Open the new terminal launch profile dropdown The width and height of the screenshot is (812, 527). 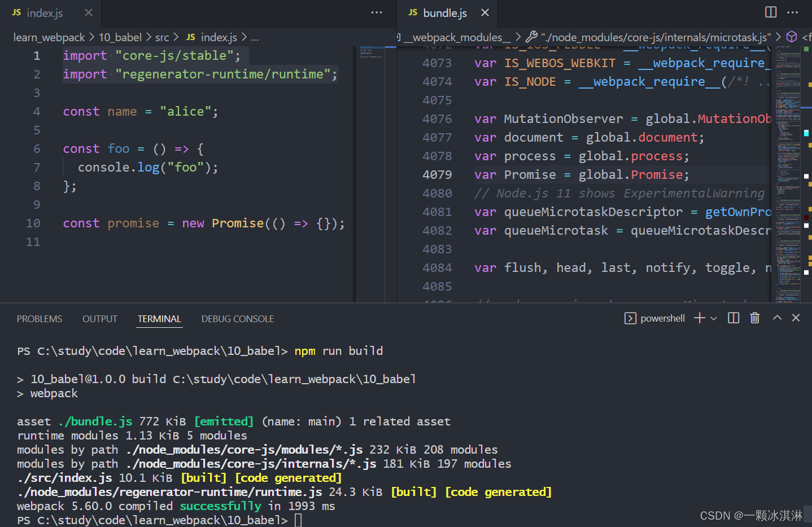(x=714, y=318)
